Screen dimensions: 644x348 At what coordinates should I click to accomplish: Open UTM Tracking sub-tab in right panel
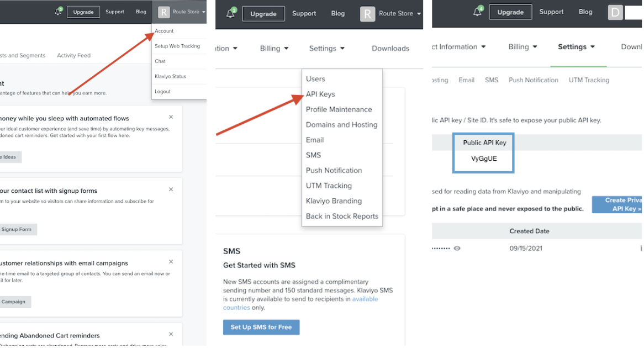tap(589, 80)
